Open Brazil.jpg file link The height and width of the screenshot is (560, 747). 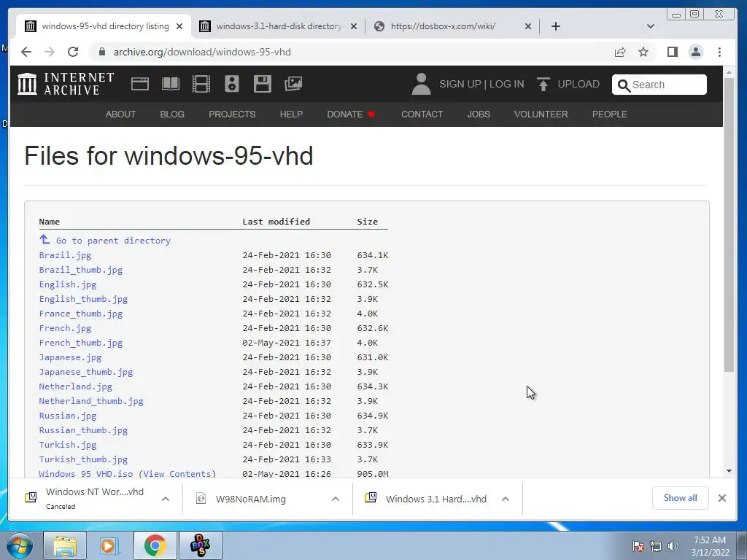click(x=65, y=255)
